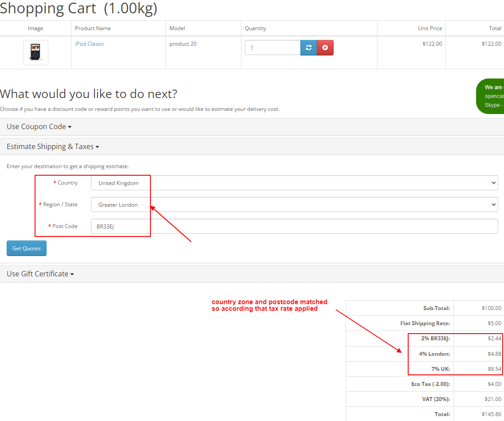504x421 pixels.
Task: Open the Region / State dropdown
Action: (294, 205)
